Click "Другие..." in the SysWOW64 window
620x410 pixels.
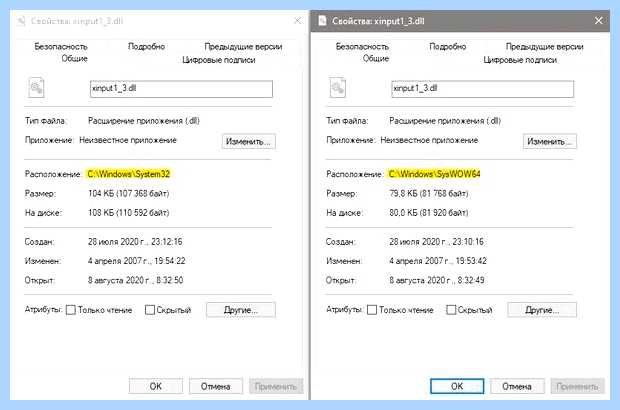[x=542, y=310]
